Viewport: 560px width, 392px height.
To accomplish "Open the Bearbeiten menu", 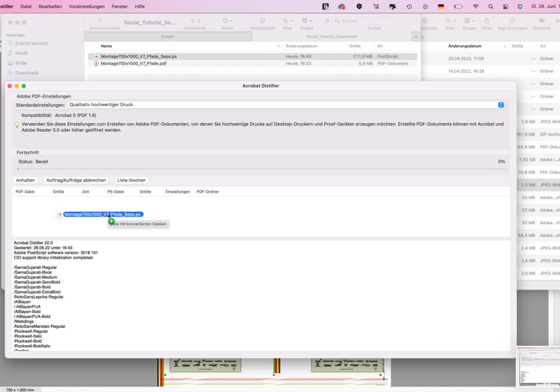I will pos(50,6).
